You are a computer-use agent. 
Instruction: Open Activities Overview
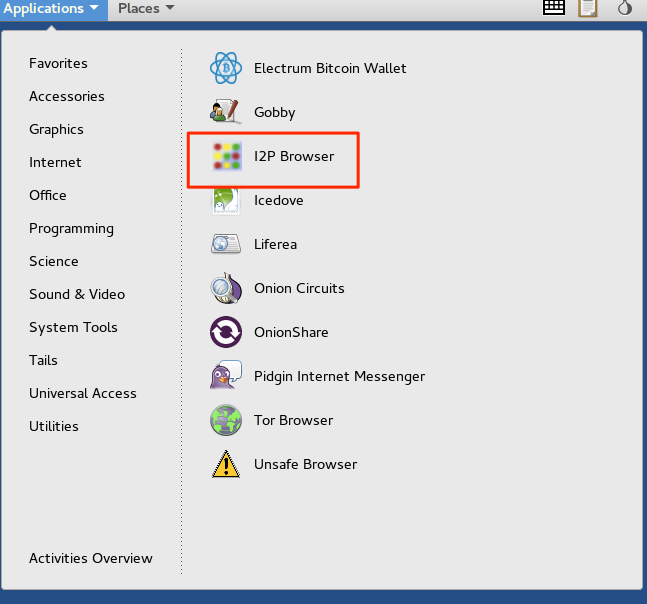[91, 559]
